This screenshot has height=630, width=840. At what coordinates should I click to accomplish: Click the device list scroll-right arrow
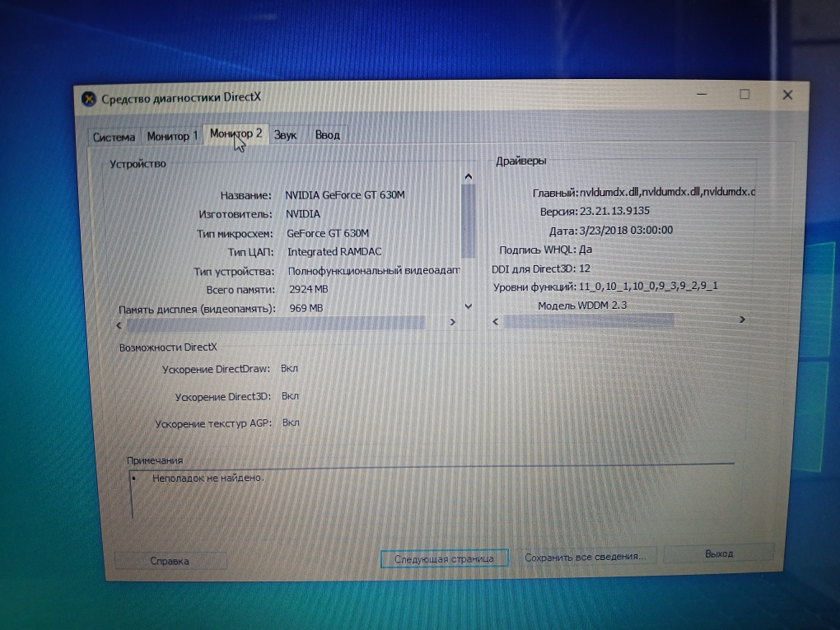coord(453,322)
